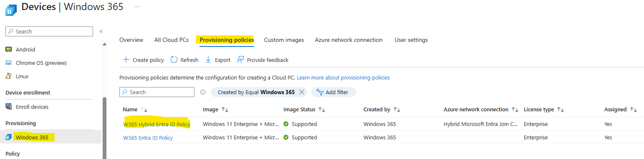Select Chrome OS (preview) in sidebar
The image size is (644, 159).
pyautogui.click(x=41, y=63)
